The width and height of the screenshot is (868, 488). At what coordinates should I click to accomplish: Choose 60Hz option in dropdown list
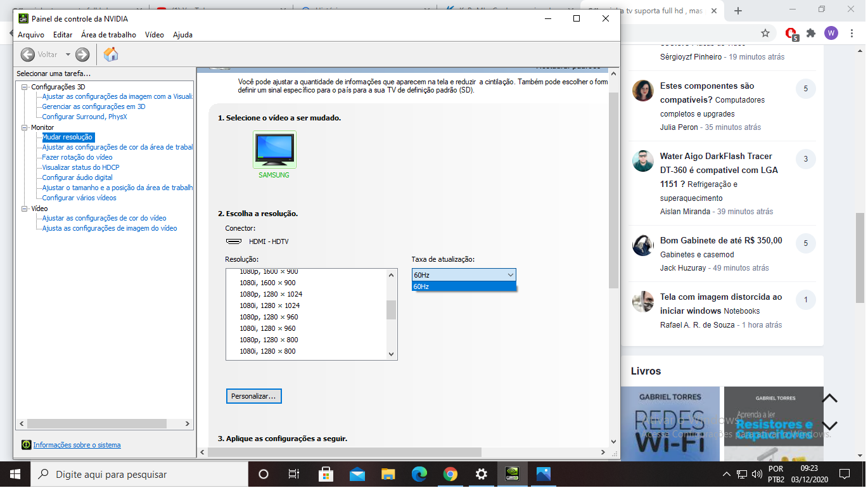coord(464,286)
